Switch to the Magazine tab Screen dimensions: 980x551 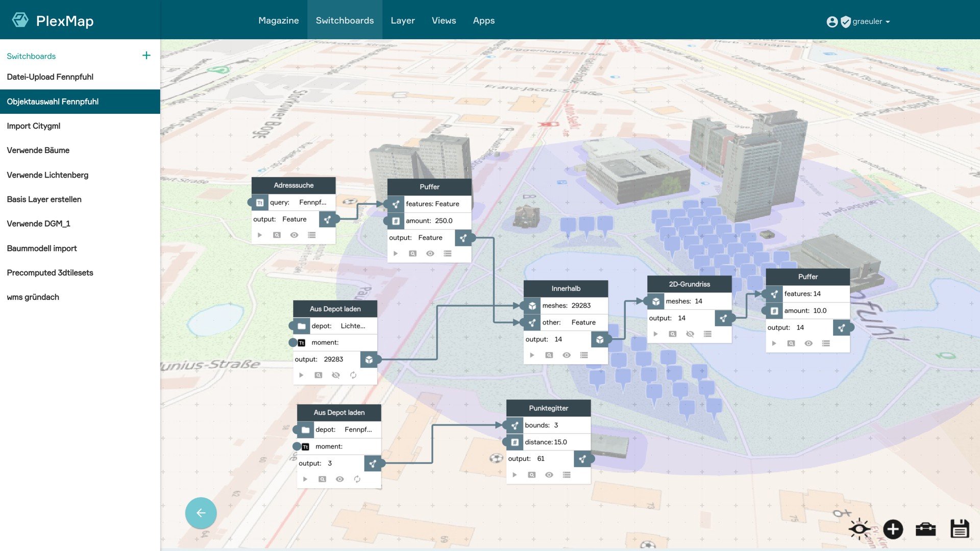(x=279, y=20)
